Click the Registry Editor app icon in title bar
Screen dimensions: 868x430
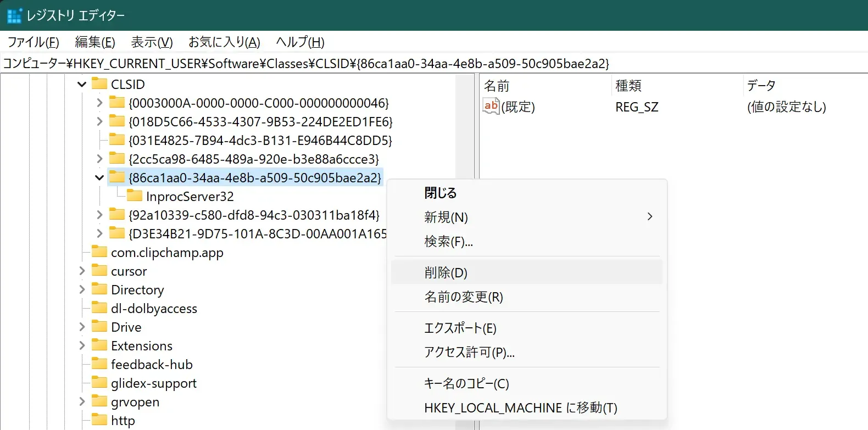pyautogui.click(x=14, y=15)
